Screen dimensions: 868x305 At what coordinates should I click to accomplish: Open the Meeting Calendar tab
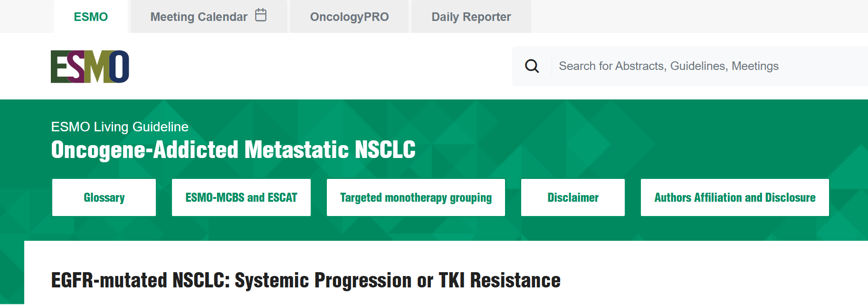pos(209,17)
